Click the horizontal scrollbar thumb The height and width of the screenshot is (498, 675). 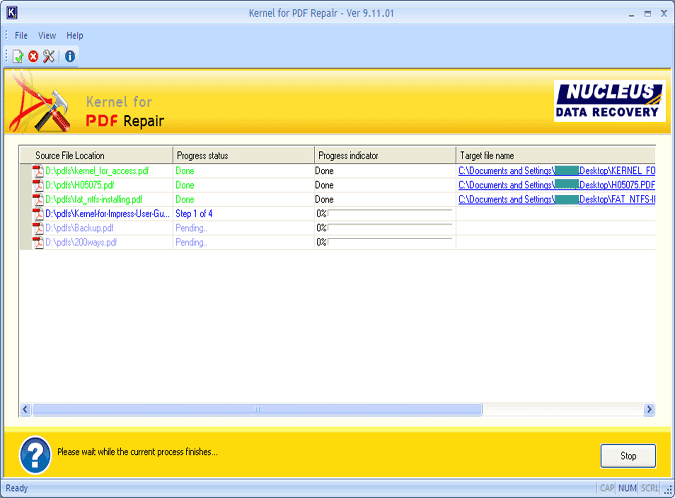pyautogui.click(x=257, y=409)
